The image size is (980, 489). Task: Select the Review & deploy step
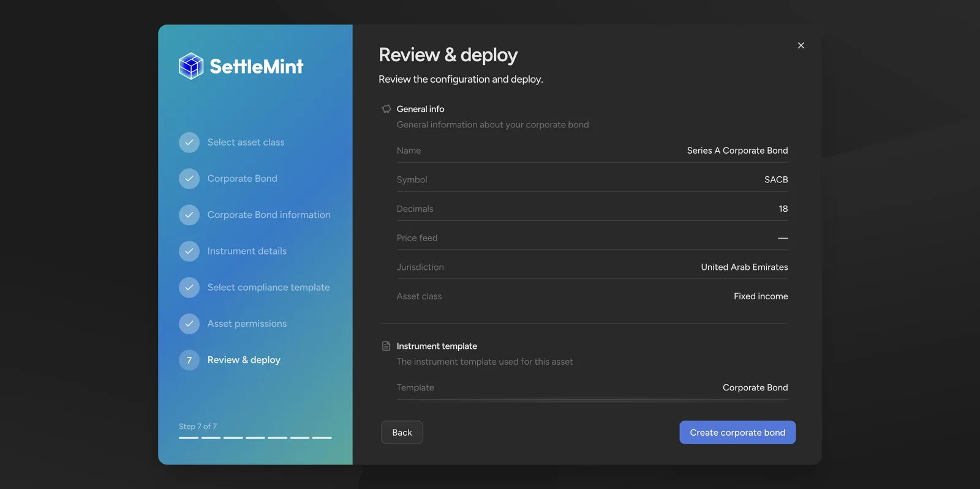click(244, 360)
